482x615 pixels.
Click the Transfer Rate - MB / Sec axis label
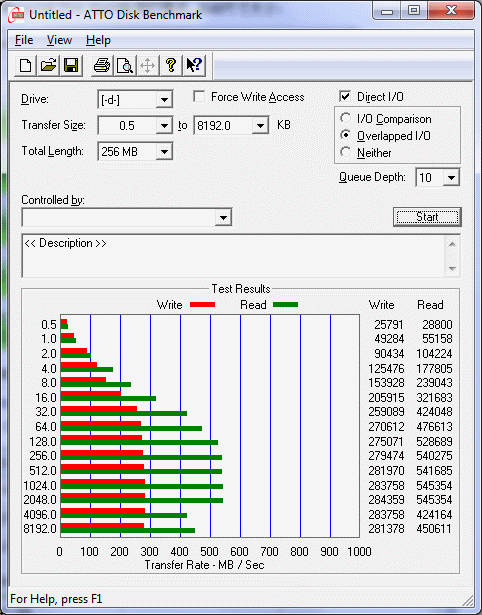click(204, 565)
